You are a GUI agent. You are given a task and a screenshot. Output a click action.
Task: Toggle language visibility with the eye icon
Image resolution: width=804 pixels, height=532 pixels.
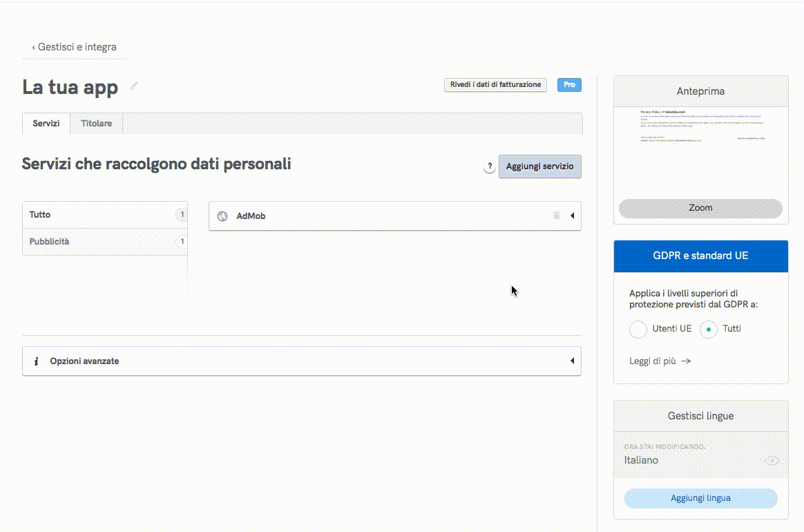(x=773, y=459)
